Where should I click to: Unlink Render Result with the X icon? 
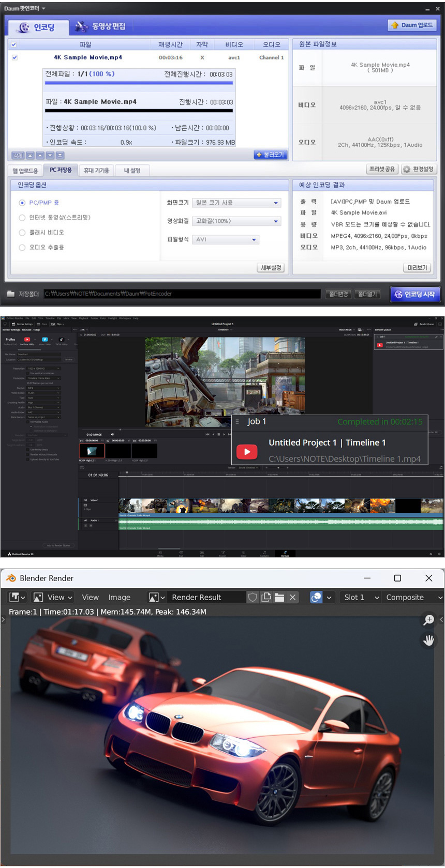click(292, 597)
